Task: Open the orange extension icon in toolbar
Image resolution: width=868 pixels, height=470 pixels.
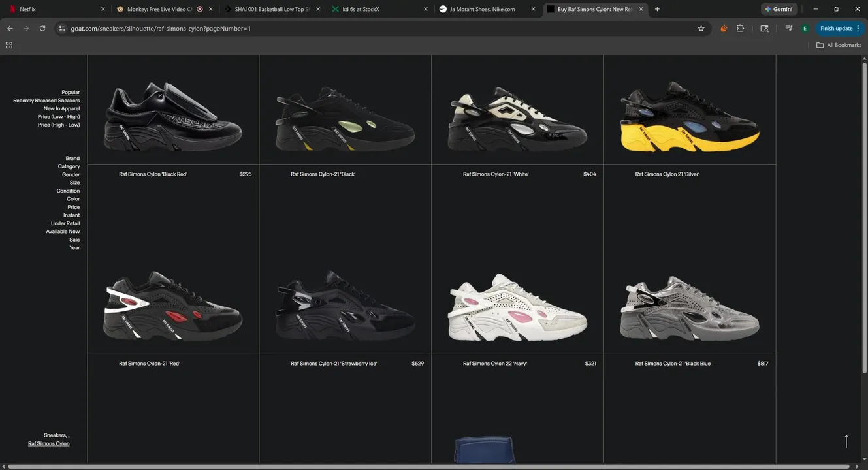Action: 724,29
